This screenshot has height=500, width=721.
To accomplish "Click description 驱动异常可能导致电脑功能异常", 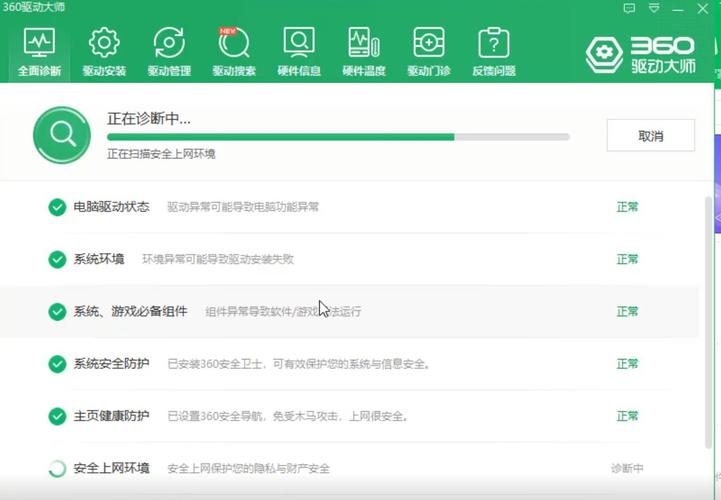I will point(243,207).
